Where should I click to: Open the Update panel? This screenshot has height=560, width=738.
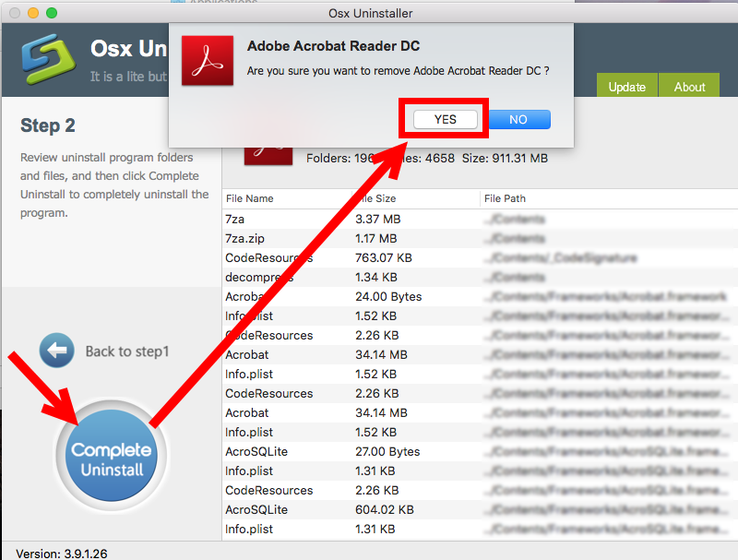(x=626, y=86)
